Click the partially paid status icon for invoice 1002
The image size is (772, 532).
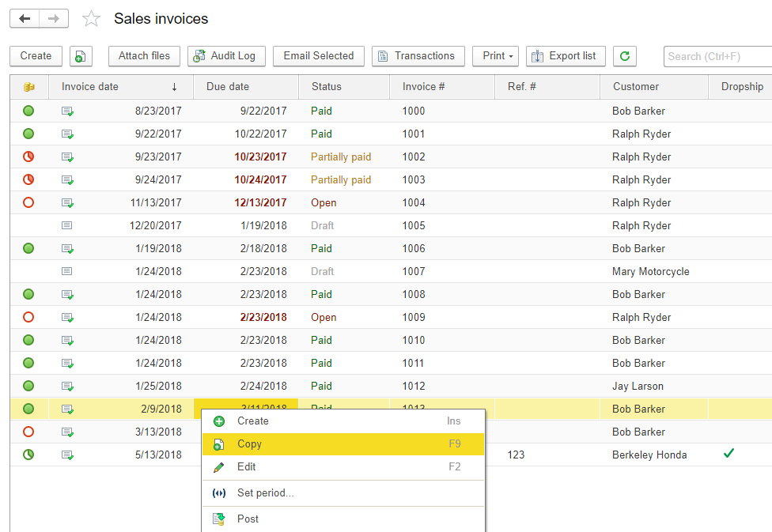click(28, 157)
